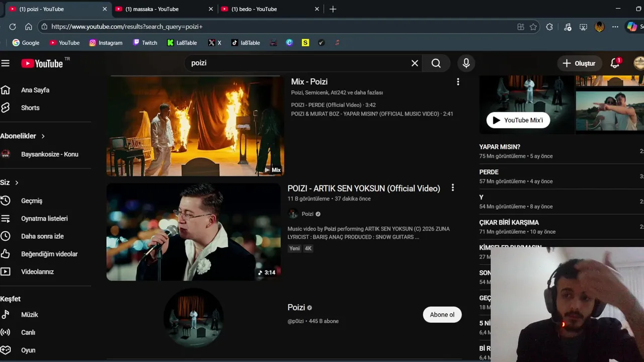Click the POIZI - ARTIK SEN YOKSUN title
644x362 pixels.
coord(364,189)
